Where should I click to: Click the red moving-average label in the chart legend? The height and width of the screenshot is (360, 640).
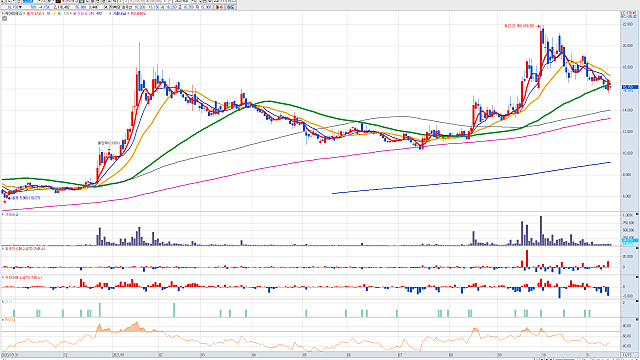35,13
